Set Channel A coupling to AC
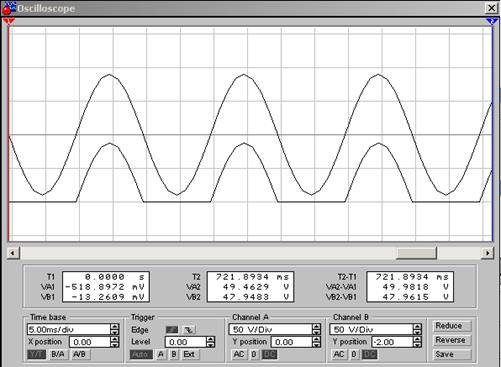This screenshot has height=367, width=501. coord(239,354)
